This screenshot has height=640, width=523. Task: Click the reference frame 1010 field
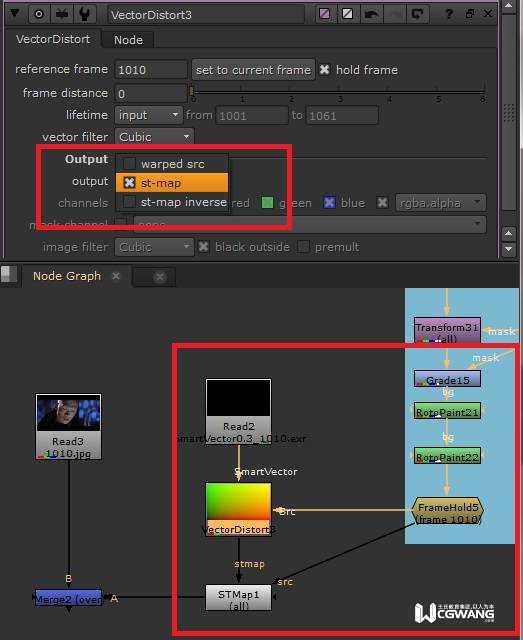(x=151, y=70)
